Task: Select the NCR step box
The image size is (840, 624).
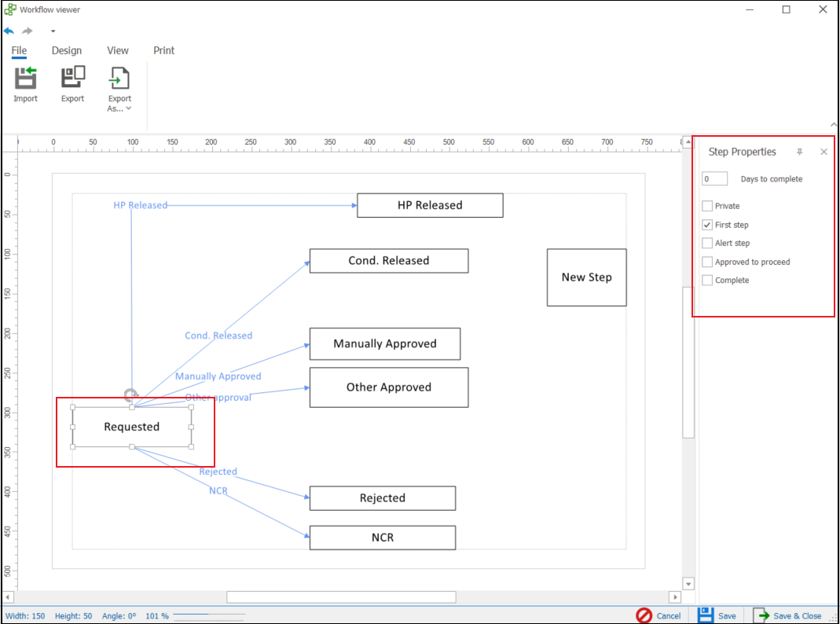Action: click(383, 538)
